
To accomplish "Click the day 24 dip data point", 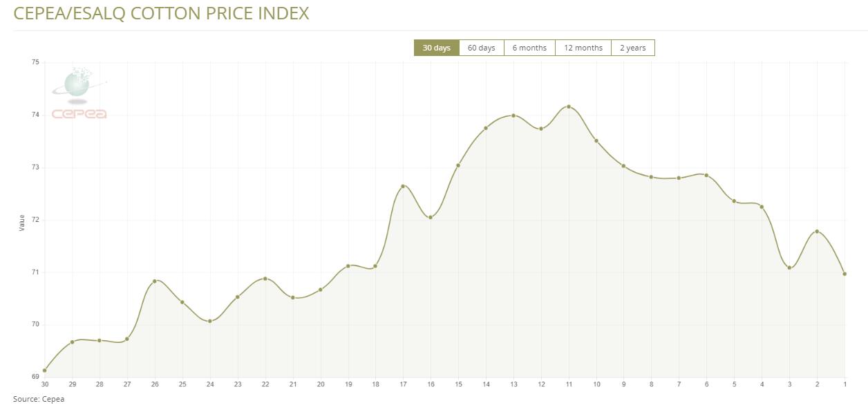I will [x=210, y=321].
